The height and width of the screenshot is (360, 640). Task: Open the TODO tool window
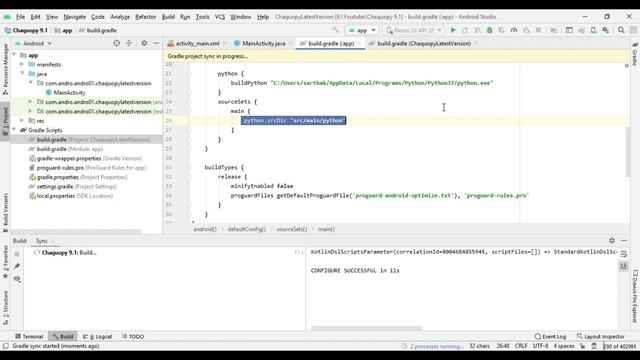133,336
